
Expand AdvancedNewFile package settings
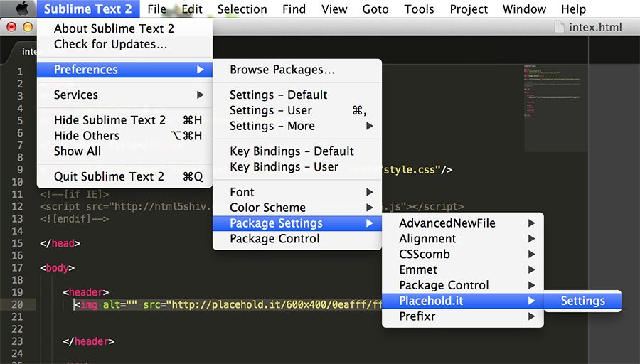[463, 223]
